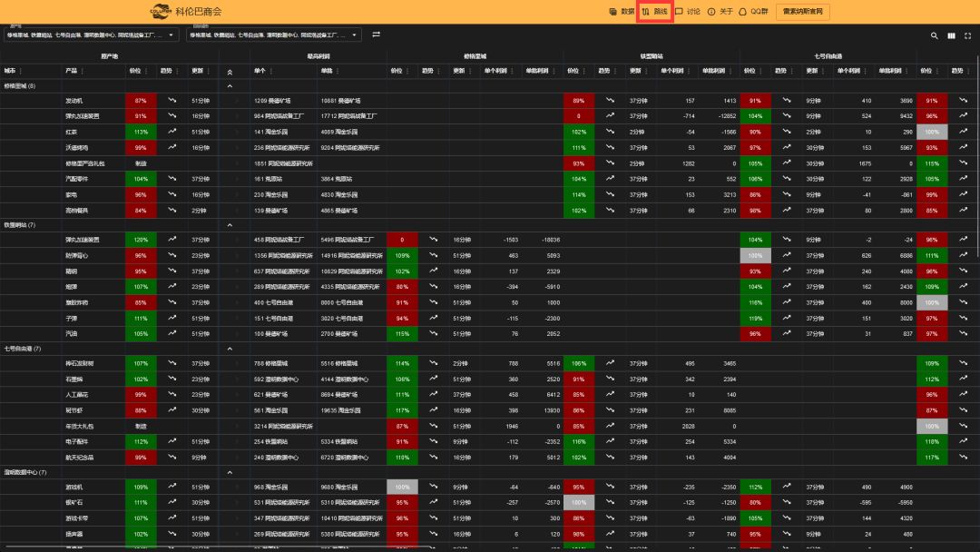Viewport: 980px width, 552px height.
Task: Click the 城市 column header
Action: pos(10,70)
